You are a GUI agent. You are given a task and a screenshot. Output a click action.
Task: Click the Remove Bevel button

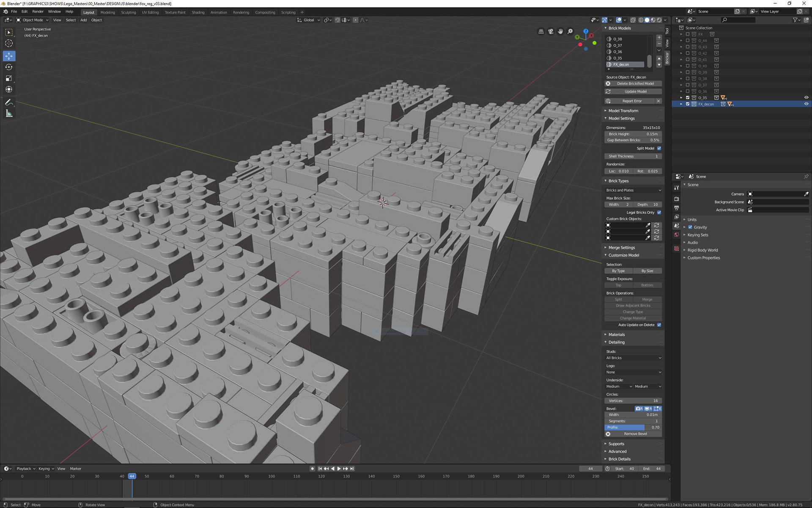[633, 434]
